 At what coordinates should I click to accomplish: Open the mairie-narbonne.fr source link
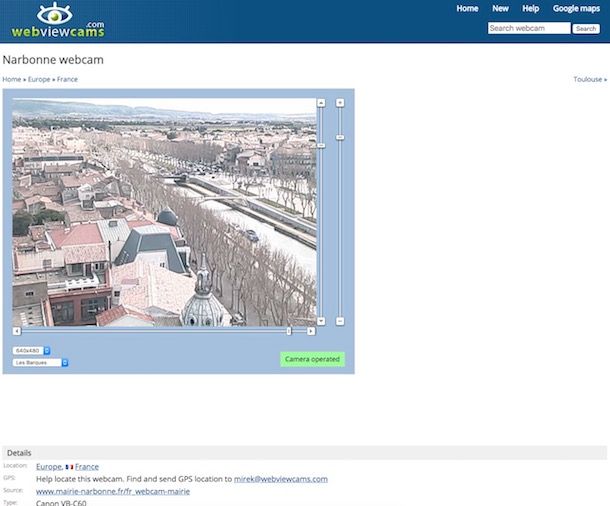tap(112, 491)
